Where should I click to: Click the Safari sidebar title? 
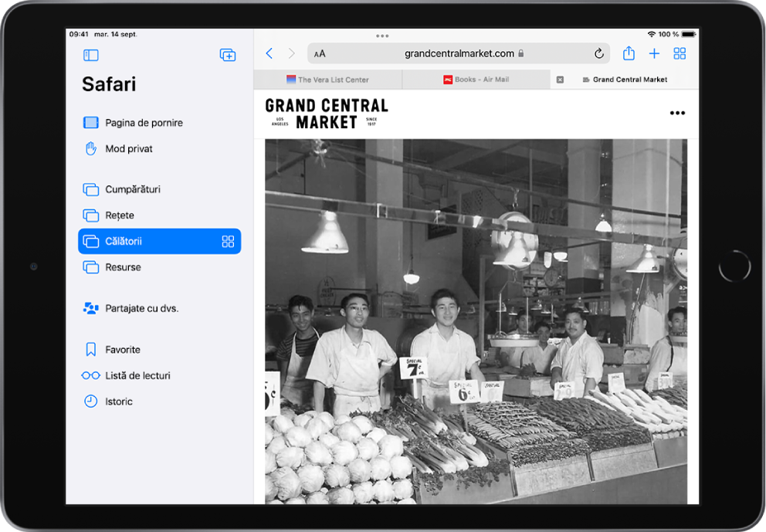pyautogui.click(x=109, y=84)
